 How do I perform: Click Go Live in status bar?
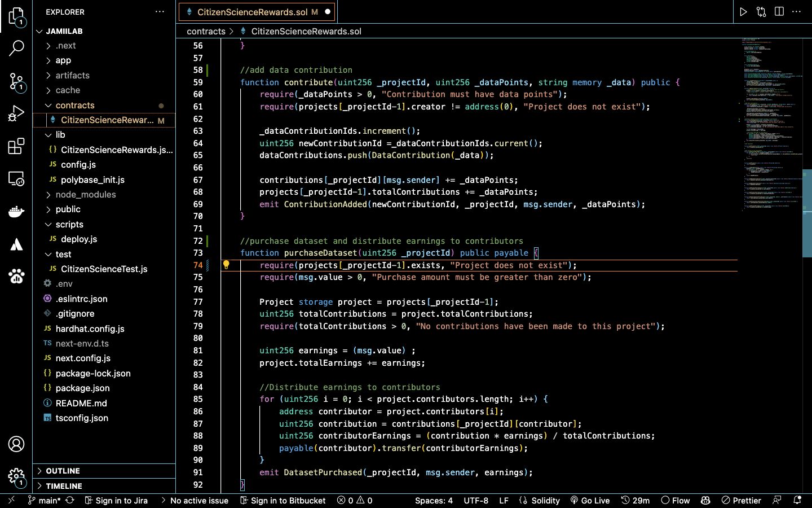[590, 500]
